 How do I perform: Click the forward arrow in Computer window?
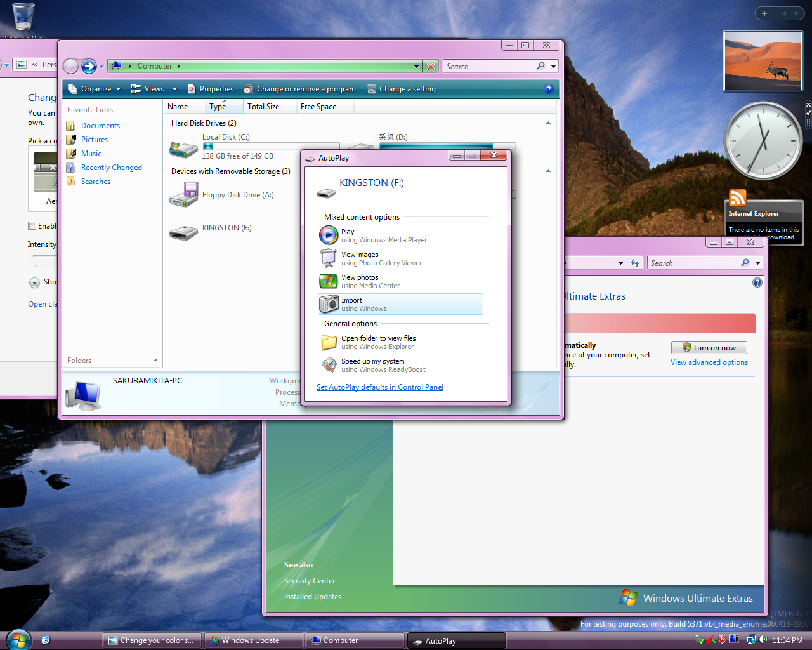click(89, 66)
